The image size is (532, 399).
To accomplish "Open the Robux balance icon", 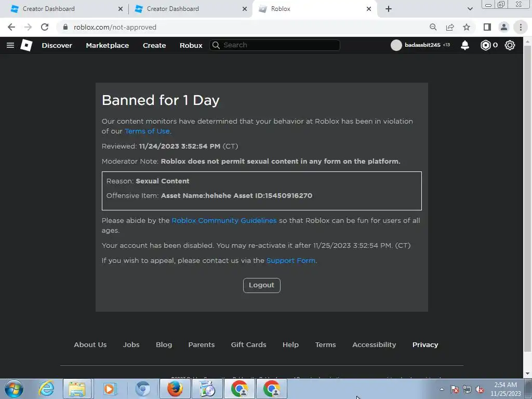I will (486, 45).
